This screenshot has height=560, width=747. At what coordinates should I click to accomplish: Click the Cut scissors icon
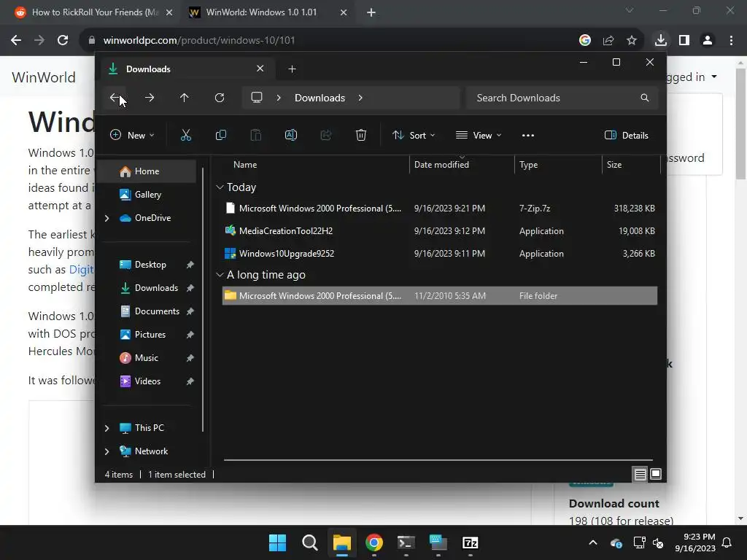click(x=186, y=135)
